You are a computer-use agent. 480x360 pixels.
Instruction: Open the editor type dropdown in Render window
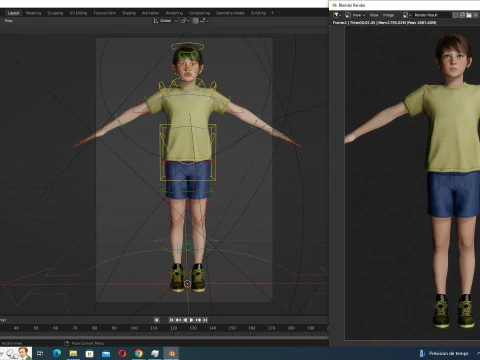pyautogui.click(x=337, y=15)
